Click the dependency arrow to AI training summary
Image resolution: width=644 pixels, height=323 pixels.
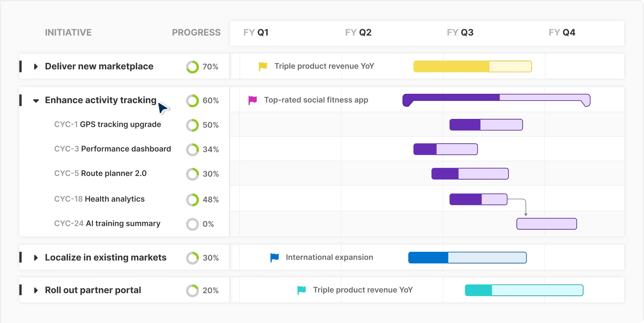tap(525, 208)
